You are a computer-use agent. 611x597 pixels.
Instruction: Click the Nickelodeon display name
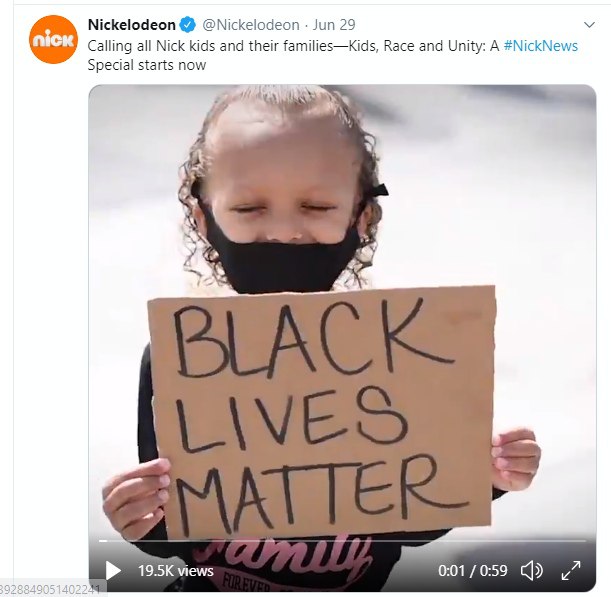[x=132, y=25]
